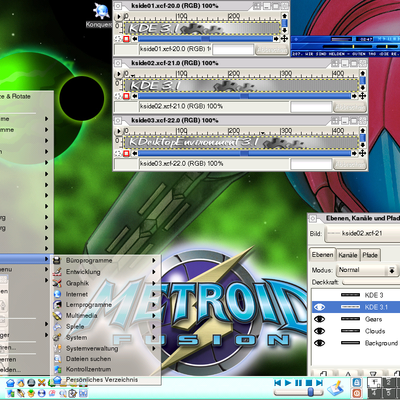Toggle quick mask red square in kside01

(126, 39)
